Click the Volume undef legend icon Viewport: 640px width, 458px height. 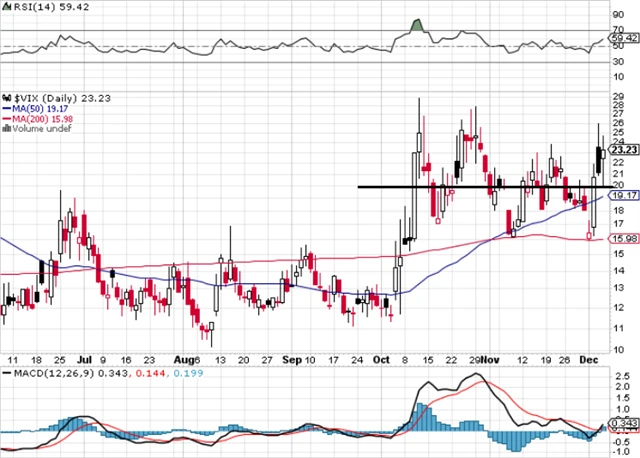[5, 129]
